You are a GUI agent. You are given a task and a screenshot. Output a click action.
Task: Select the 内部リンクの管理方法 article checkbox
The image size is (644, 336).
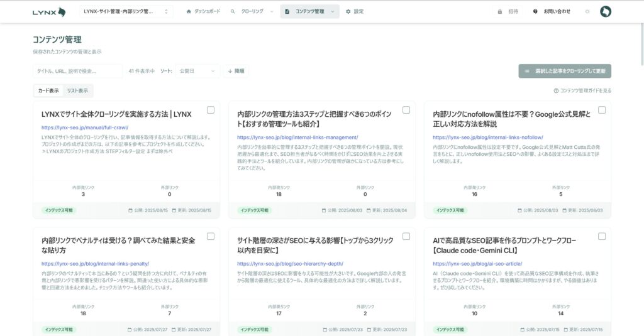(406, 110)
